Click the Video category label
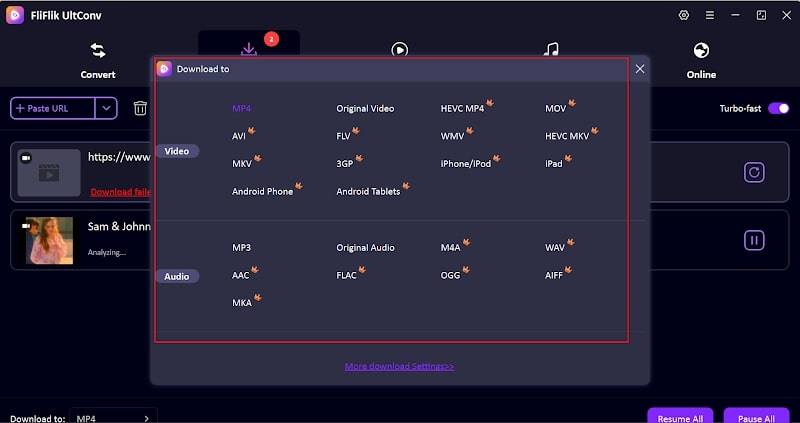Viewport: 800px width, 423px height. click(x=177, y=151)
